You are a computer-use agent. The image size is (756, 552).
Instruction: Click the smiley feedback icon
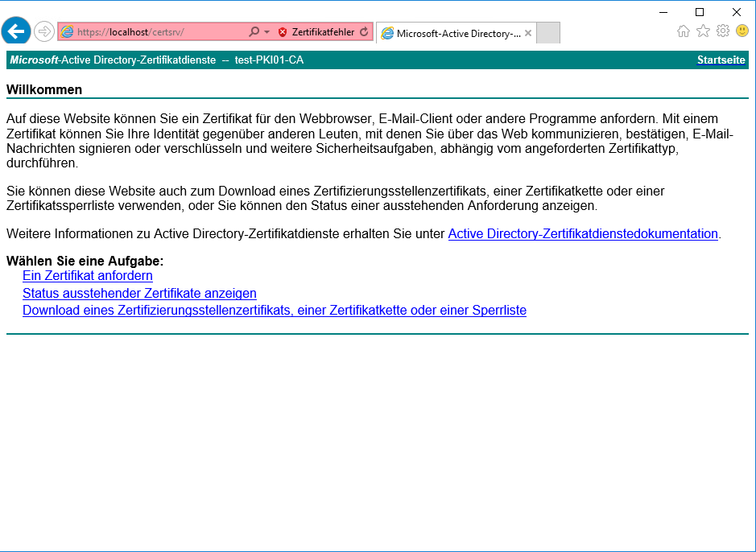(x=742, y=31)
